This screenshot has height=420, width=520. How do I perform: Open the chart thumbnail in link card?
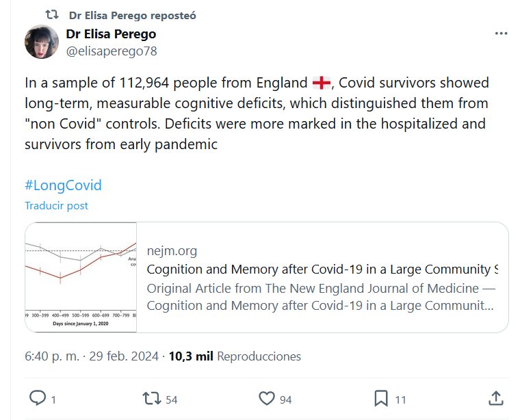[81, 277]
